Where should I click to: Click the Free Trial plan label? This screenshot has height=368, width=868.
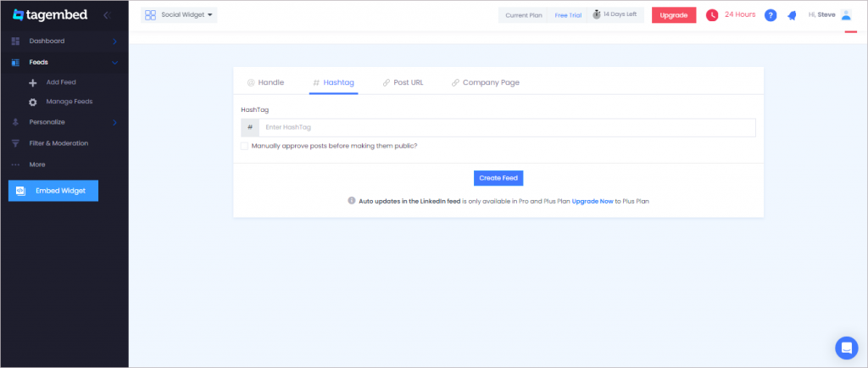coord(568,15)
